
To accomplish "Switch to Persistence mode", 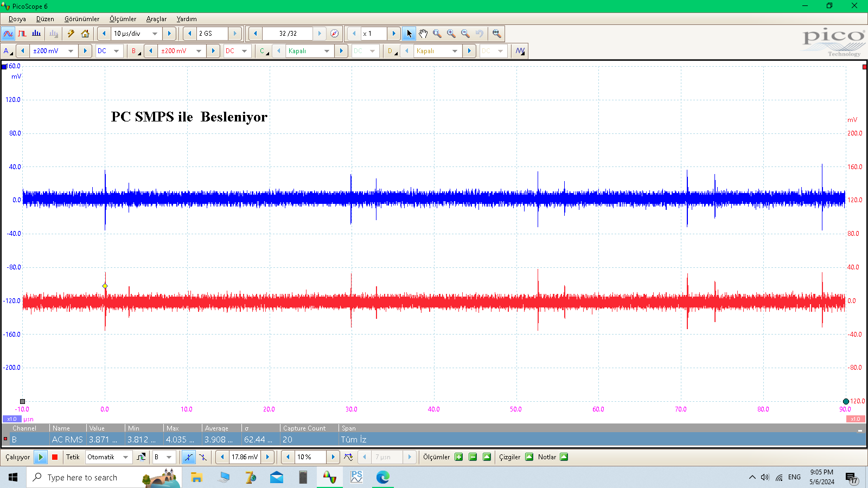I will click(22, 34).
